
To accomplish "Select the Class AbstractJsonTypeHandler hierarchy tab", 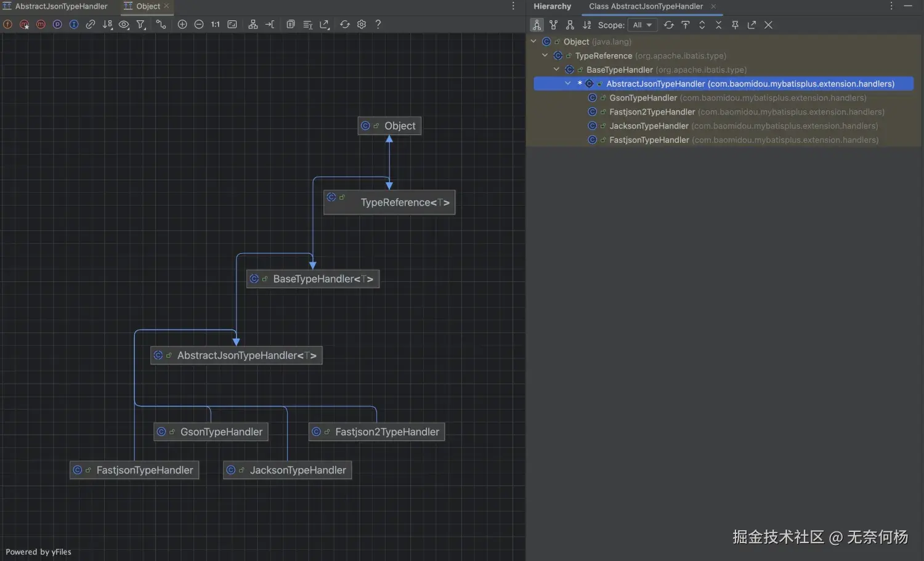I will point(645,6).
